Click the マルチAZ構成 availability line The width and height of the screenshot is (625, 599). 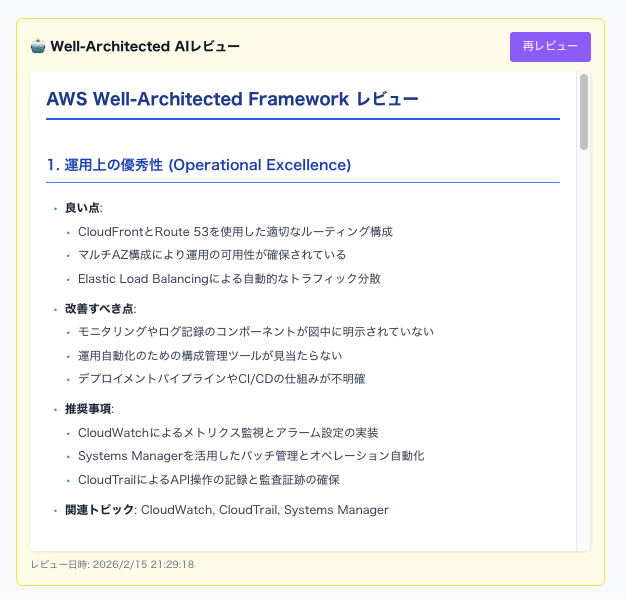(211, 254)
